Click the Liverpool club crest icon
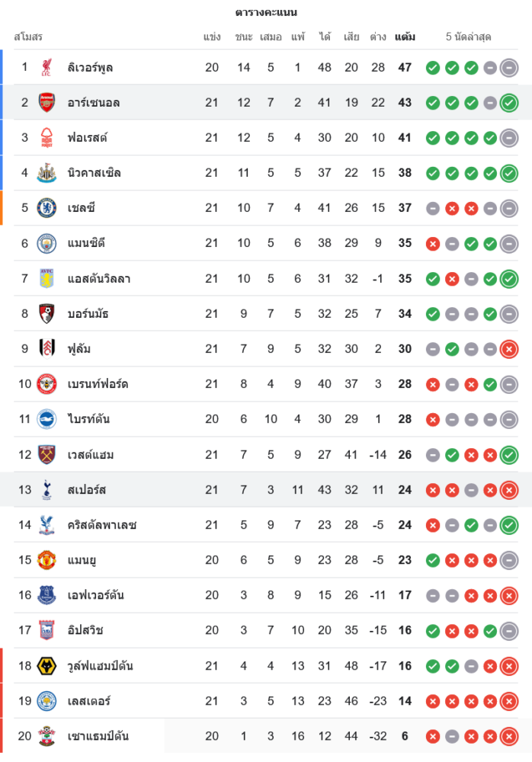Viewport: 532px width, 762px height. (47, 67)
